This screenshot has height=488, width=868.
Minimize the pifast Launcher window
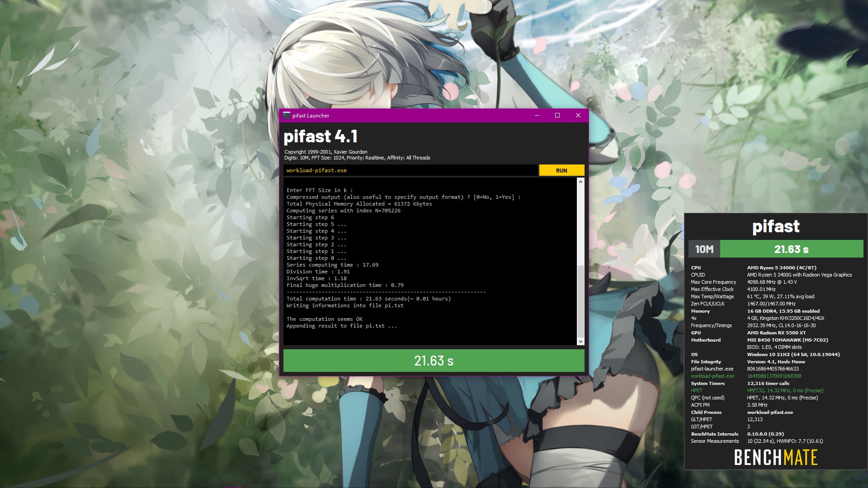(x=537, y=116)
